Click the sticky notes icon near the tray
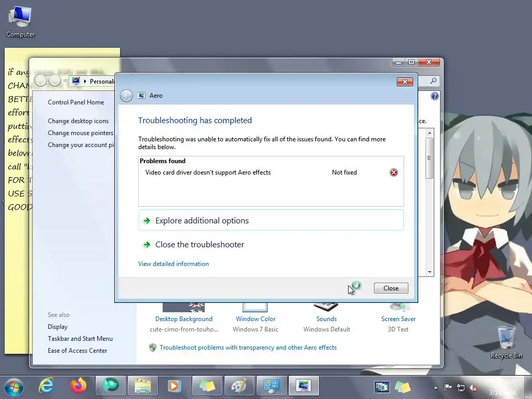Viewport: 532px width, 399px height. click(x=403, y=387)
